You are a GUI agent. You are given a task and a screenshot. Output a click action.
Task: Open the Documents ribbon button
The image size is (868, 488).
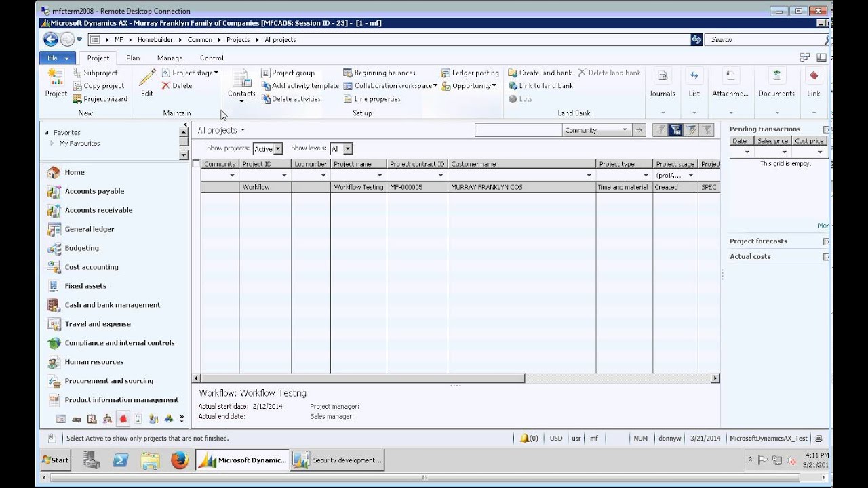tap(776, 83)
